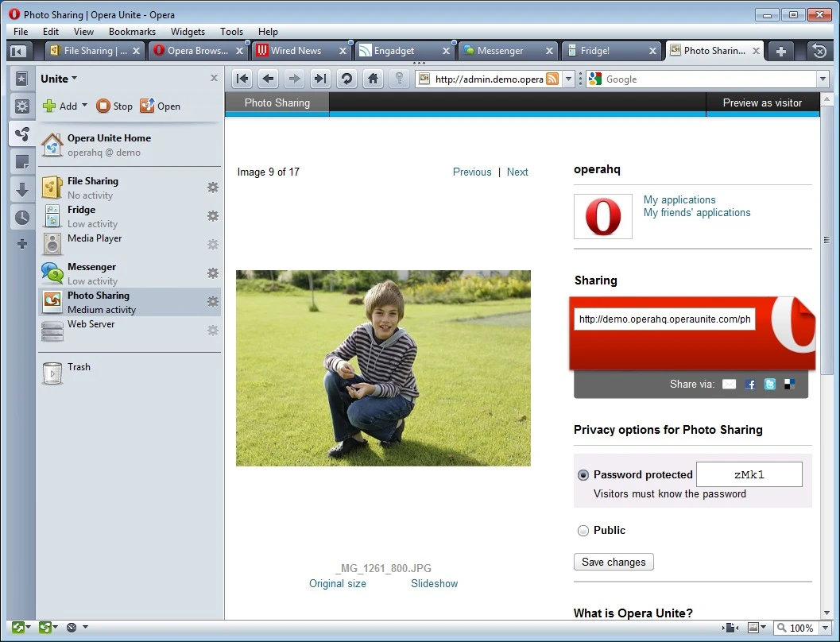This screenshot has height=642, width=840.
Task: Open My friends' applications link
Action: point(697,213)
